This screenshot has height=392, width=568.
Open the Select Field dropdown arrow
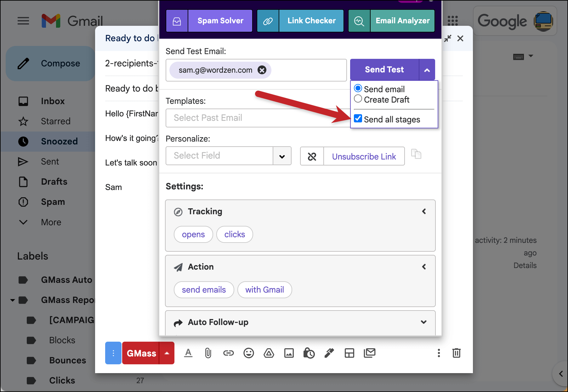[x=282, y=156]
